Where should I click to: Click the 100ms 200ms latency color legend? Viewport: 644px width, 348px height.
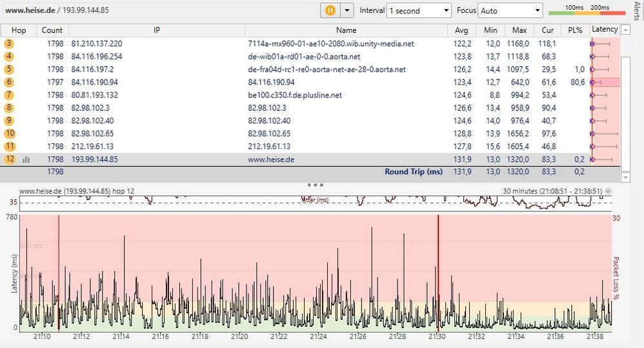[587, 10]
